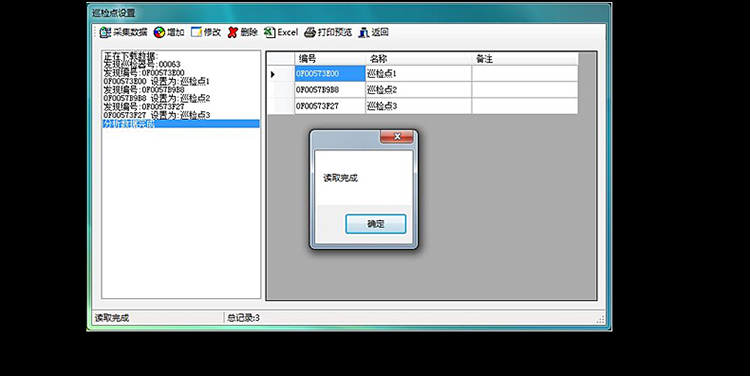Export with the Excel icon

pos(270,32)
